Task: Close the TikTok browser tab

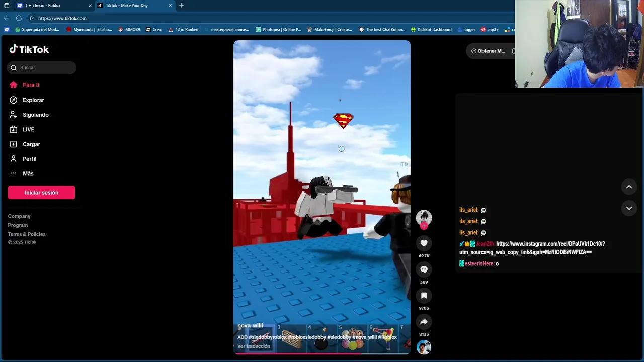Action: pyautogui.click(x=170, y=6)
